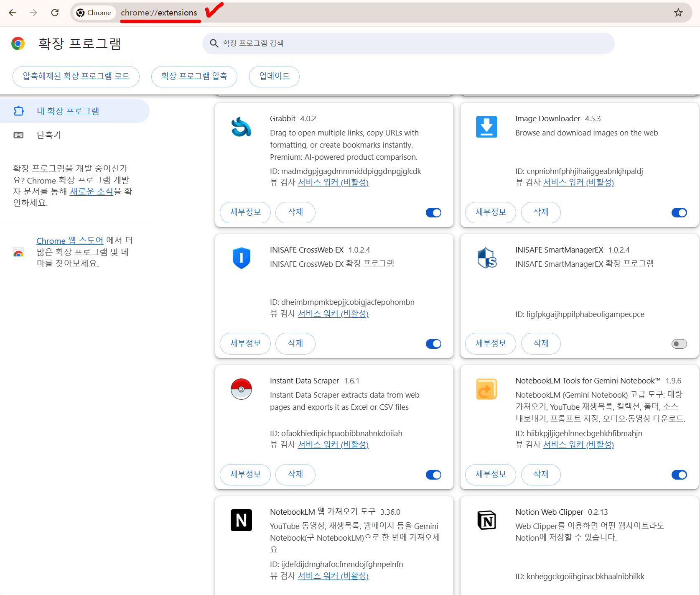Viewport: 700px width, 595px height.
Task: Turn off INISAFE CrossWeb EX toggle
Action: (433, 344)
